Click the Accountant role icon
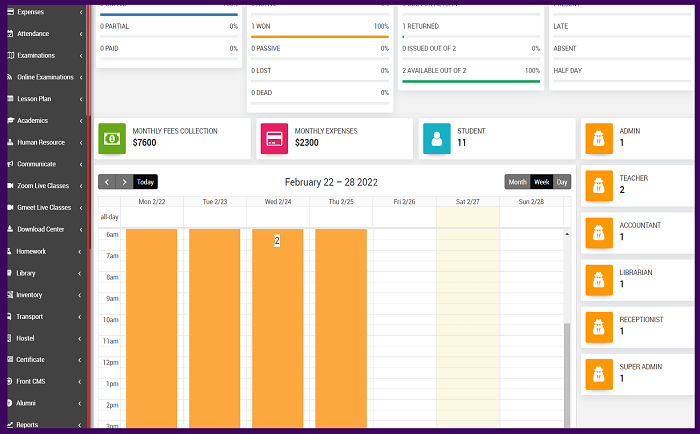This screenshot has width=700, height=434. point(598,231)
